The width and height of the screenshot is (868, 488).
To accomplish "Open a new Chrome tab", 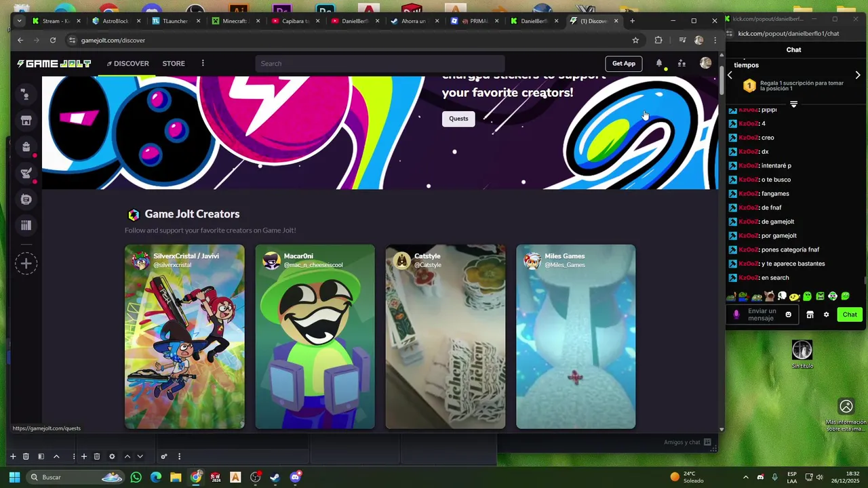I will pos(632,21).
